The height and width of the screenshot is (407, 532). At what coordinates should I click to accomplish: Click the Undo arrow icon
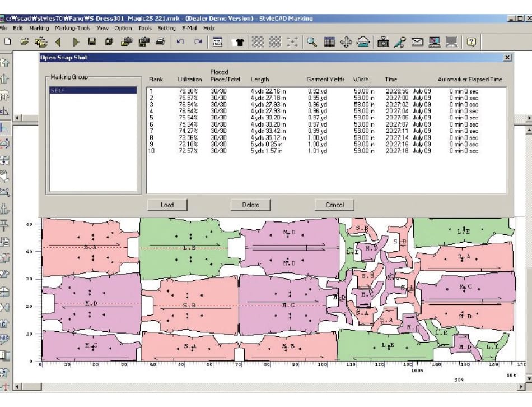pos(180,41)
